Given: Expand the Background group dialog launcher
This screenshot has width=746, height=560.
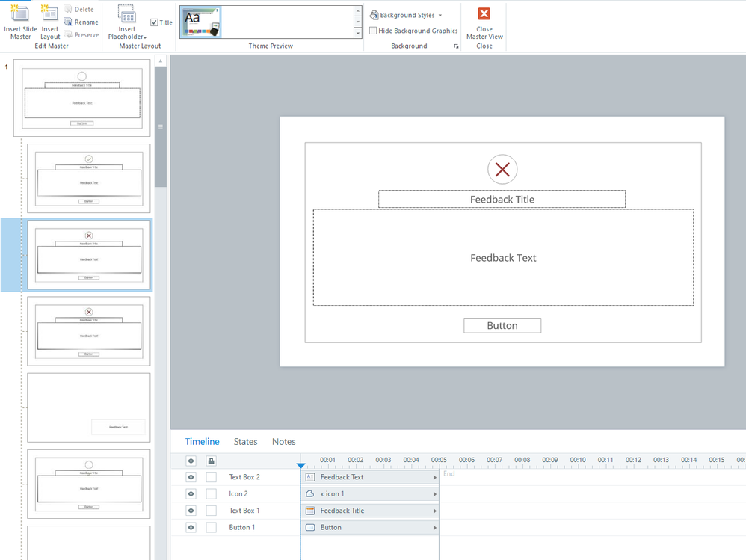Looking at the screenshot, I should tap(456, 46).
